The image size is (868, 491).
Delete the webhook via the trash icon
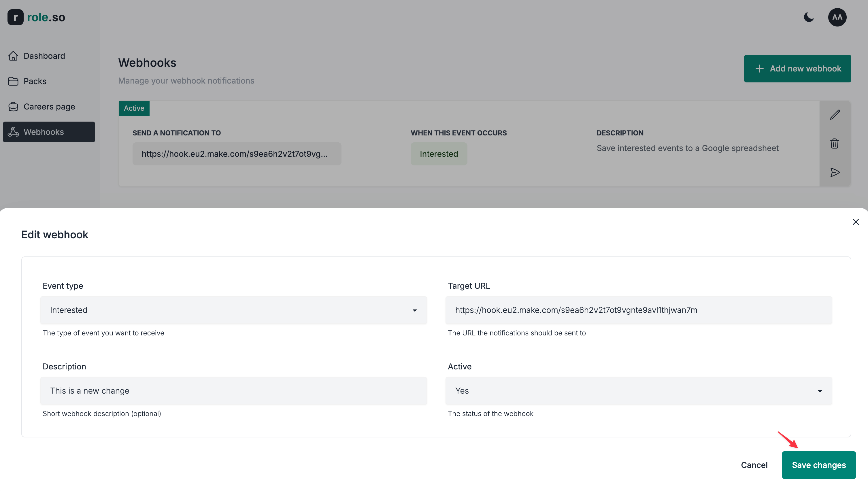click(x=835, y=143)
